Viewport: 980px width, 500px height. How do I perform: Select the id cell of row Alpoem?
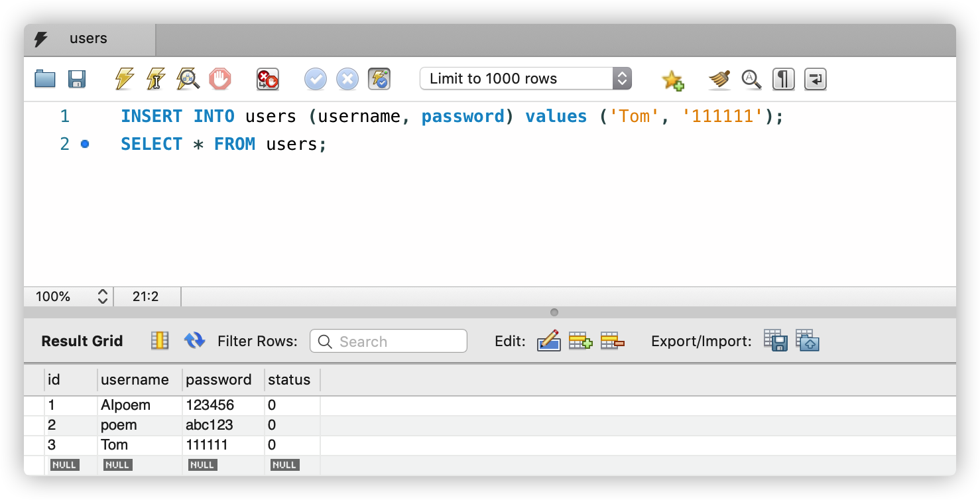pos(71,405)
